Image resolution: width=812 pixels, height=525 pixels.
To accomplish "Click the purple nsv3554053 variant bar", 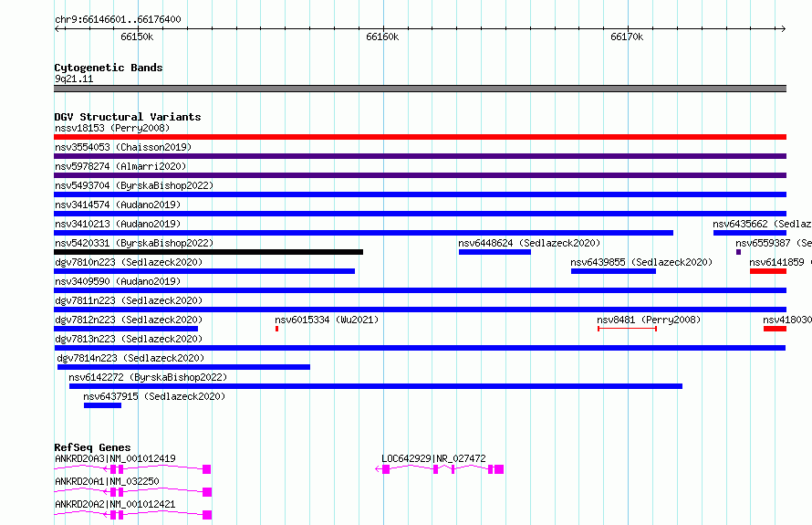I will click(420, 156).
